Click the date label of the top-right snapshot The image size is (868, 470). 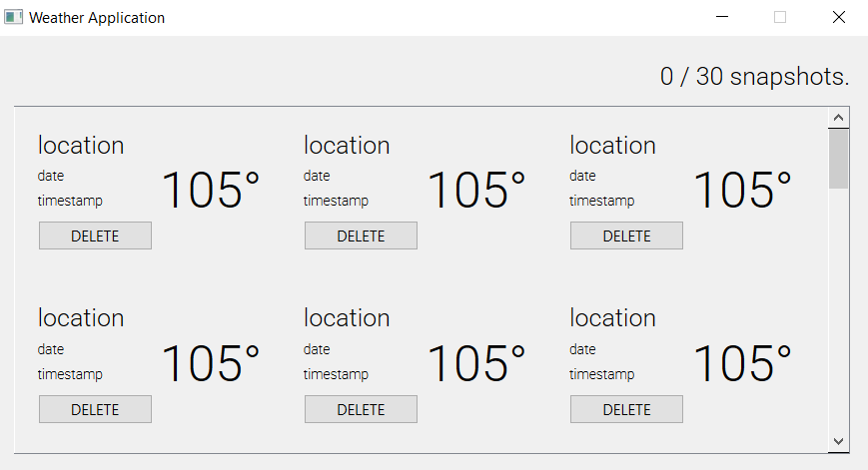click(x=582, y=176)
